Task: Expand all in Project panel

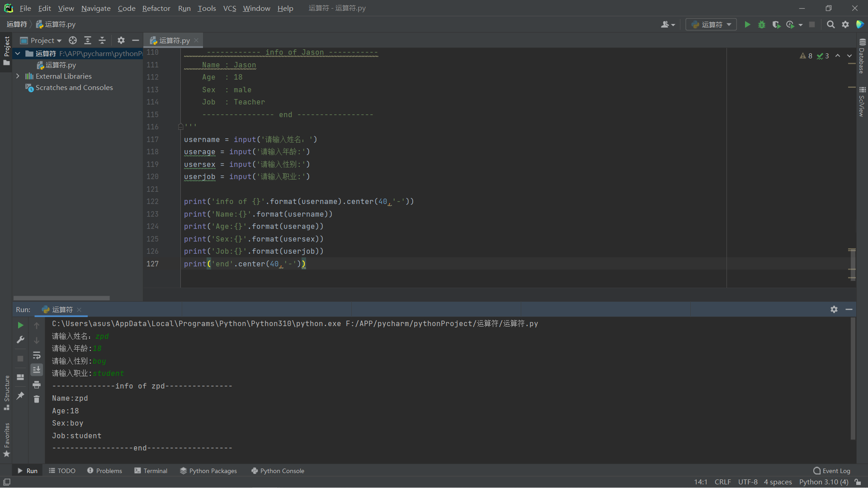Action: tap(88, 40)
